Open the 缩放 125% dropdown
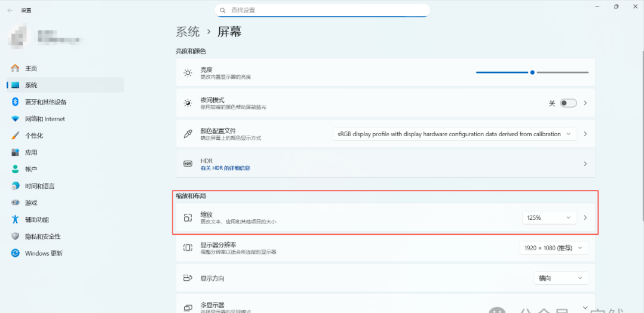 [549, 217]
